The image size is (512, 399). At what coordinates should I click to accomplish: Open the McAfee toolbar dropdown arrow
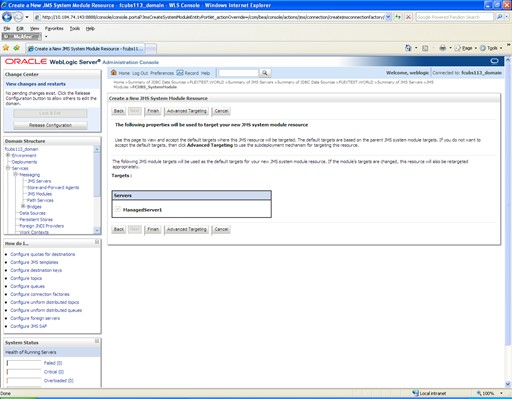pyautogui.click(x=46, y=36)
